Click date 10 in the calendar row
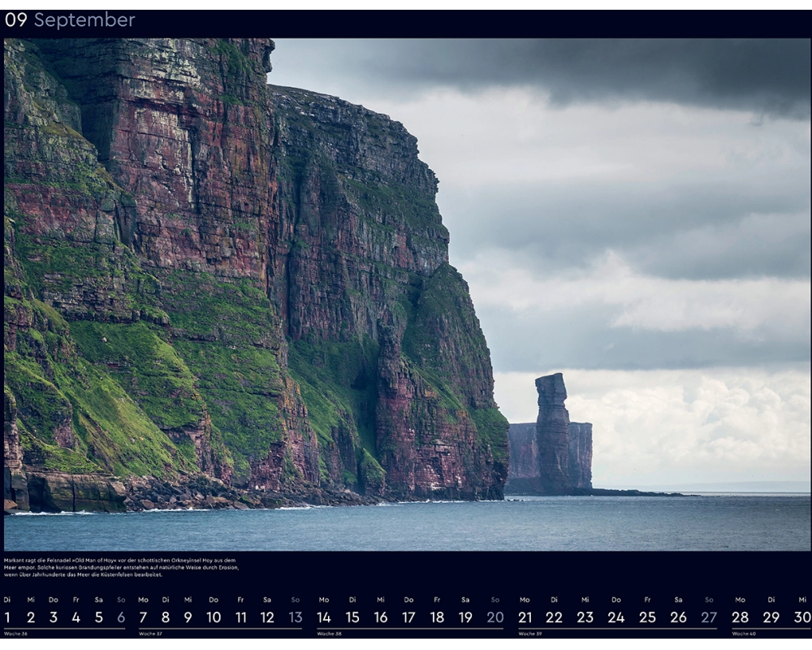Viewport: 812px width, 650px height. pos(214,617)
